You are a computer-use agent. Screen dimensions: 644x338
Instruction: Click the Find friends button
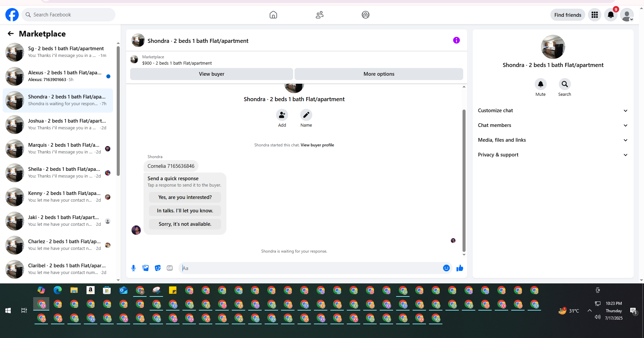click(568, 15)
